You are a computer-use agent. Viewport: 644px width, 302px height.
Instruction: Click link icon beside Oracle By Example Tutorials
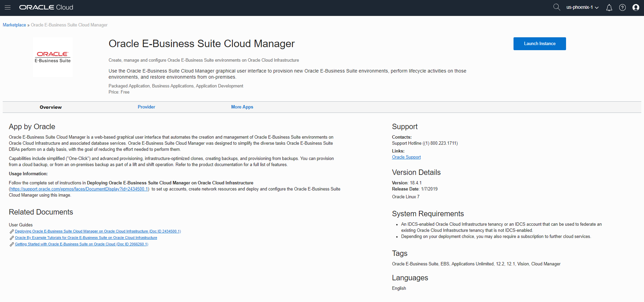(12, 238)
